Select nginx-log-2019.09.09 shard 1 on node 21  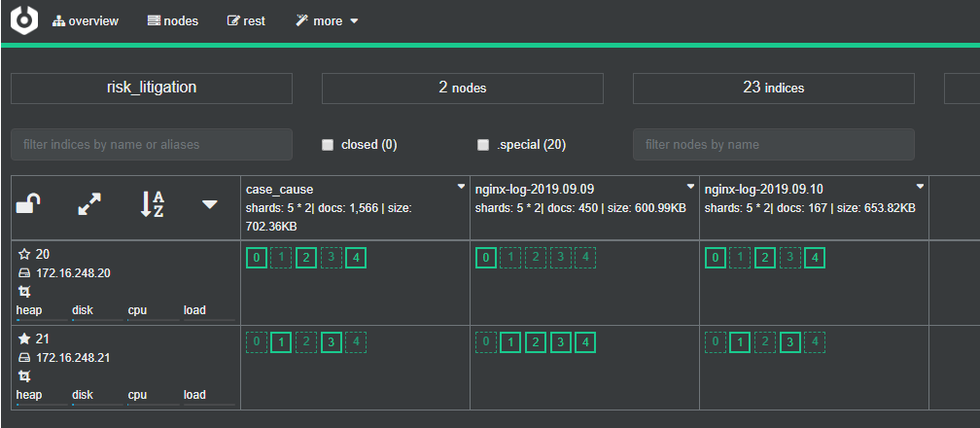[510, 342]
